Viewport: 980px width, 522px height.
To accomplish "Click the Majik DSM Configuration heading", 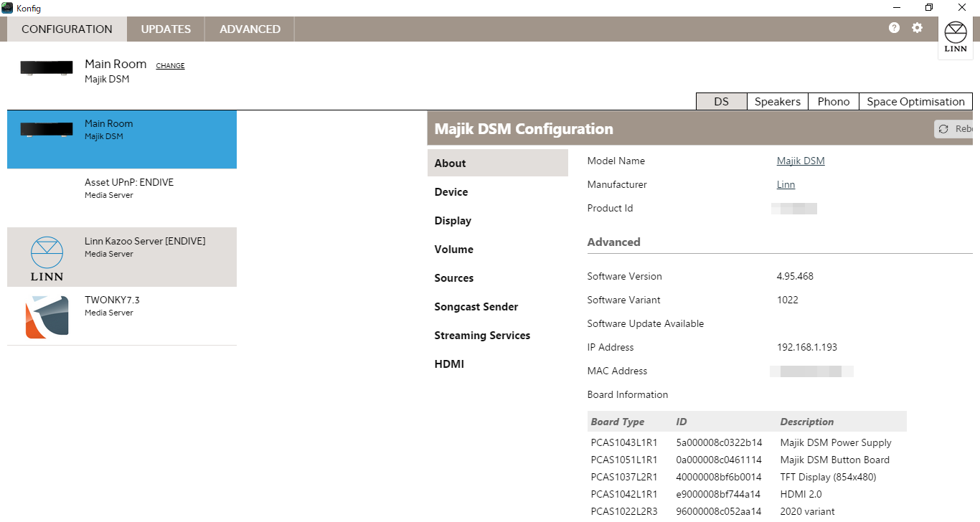I will tap(524, 129).
